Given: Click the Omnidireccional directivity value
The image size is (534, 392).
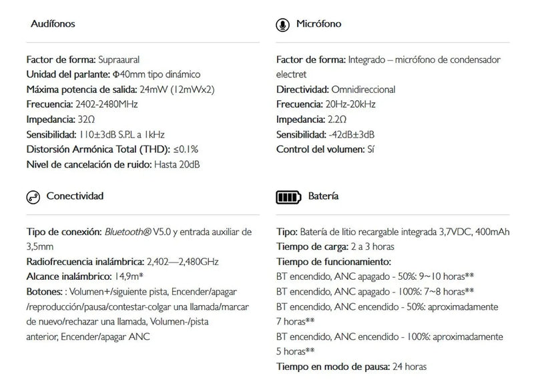Looking at the screenshot, I should 363,89.
